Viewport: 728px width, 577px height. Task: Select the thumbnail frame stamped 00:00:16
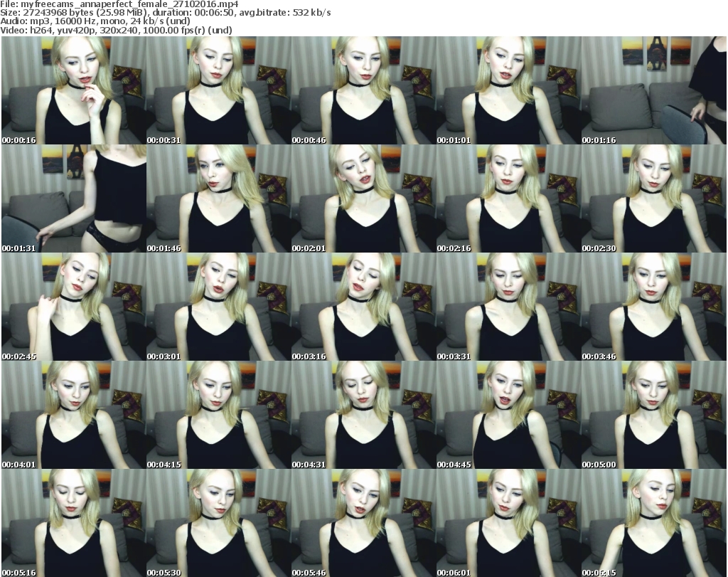(x=74, y=90)
